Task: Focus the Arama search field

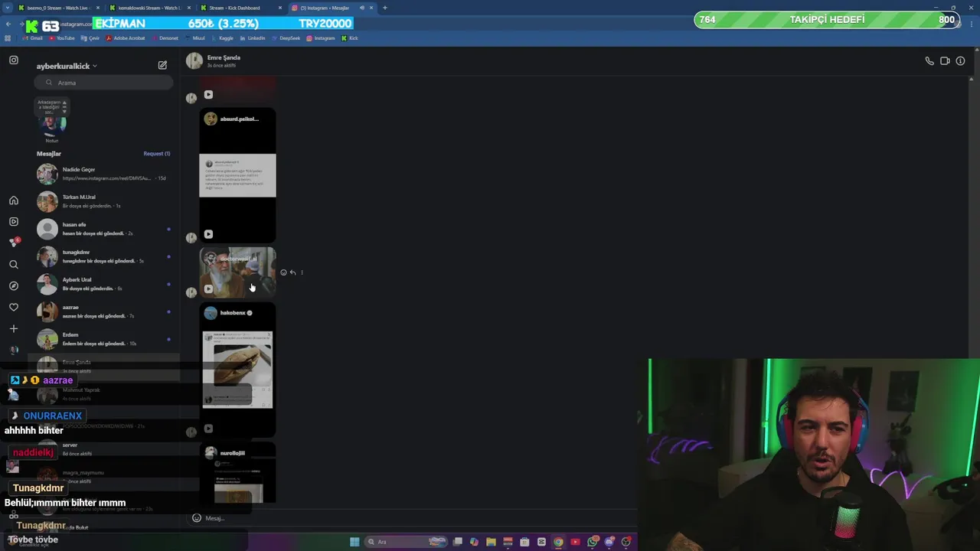Action: pyautogui.click(x=103, y=83)
